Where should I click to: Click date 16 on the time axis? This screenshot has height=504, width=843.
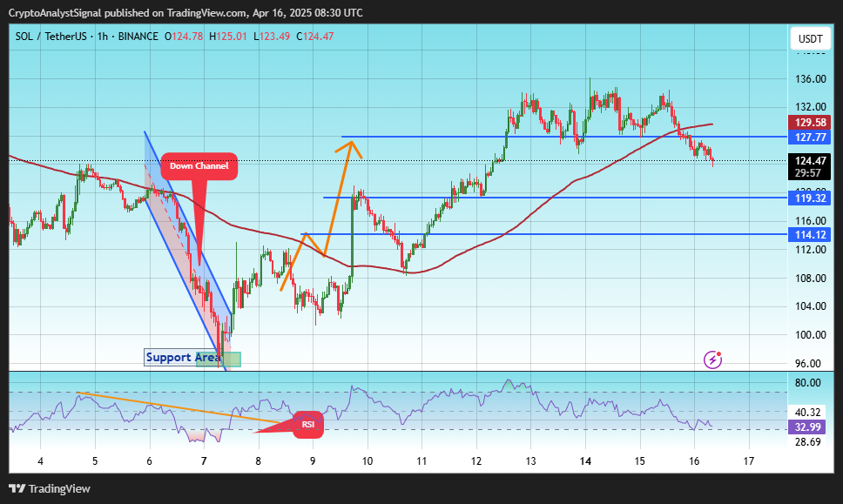(694, 461)
